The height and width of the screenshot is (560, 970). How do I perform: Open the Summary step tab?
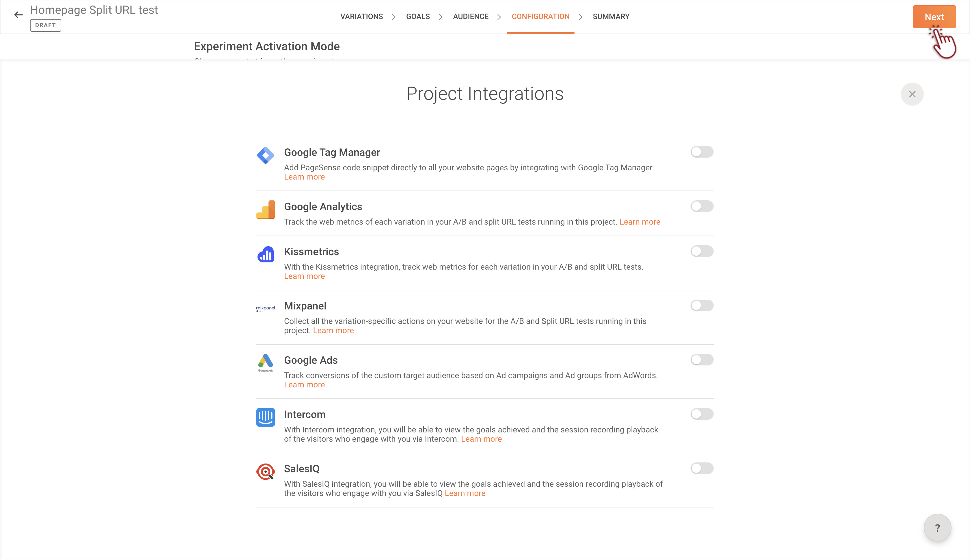pyautogui.click(x=611, y=16)
